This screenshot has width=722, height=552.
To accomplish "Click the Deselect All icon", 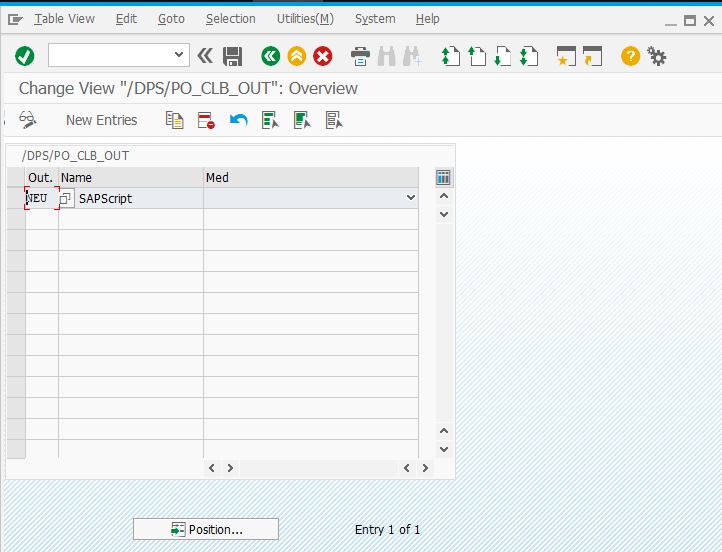I will 334,120.
